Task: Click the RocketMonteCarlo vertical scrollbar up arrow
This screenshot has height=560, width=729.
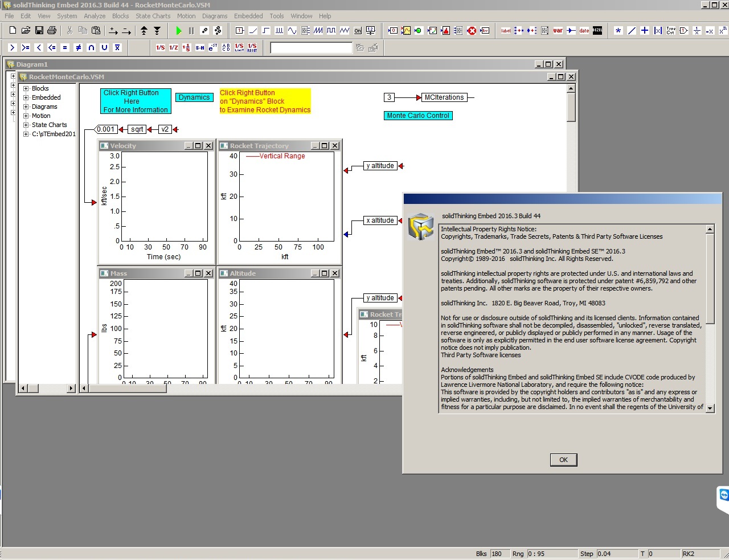Action: click(x=571, y=89)
